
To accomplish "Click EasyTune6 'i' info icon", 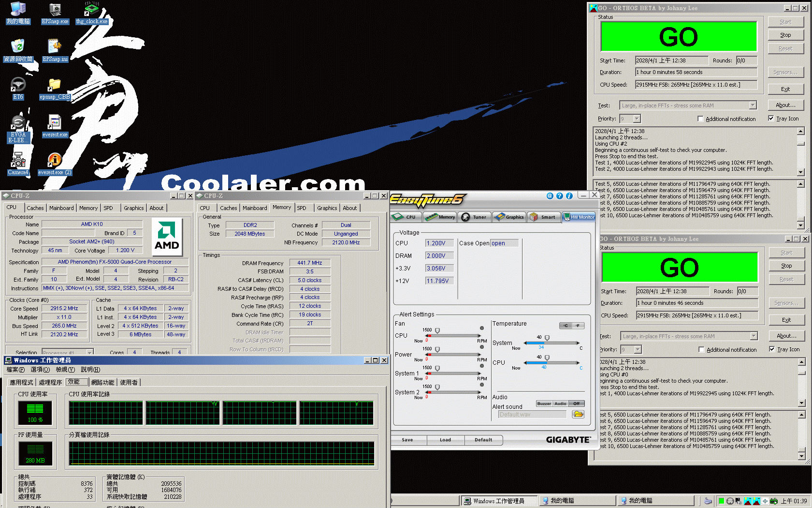I will (569, 196).
